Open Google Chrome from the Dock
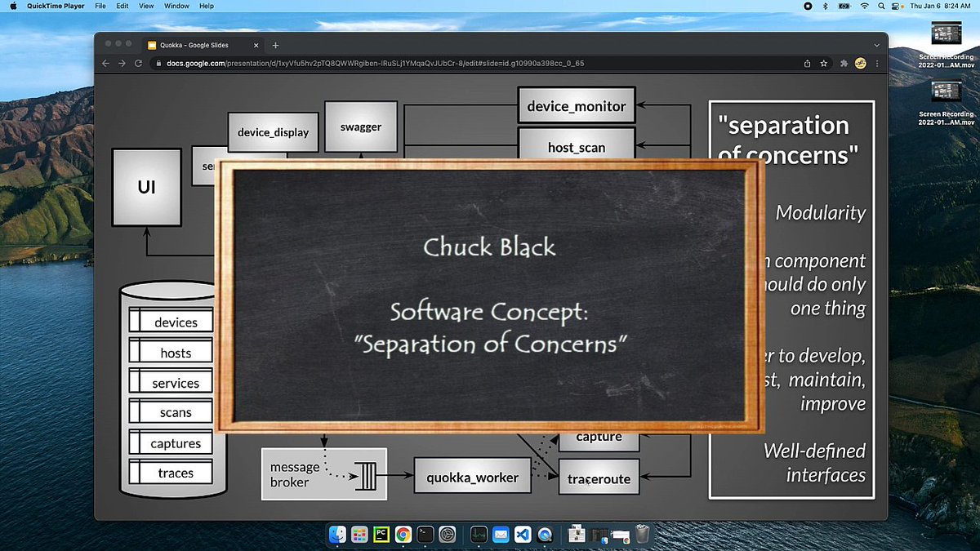This screenshot has height=551, width=980. pos(403,535)
